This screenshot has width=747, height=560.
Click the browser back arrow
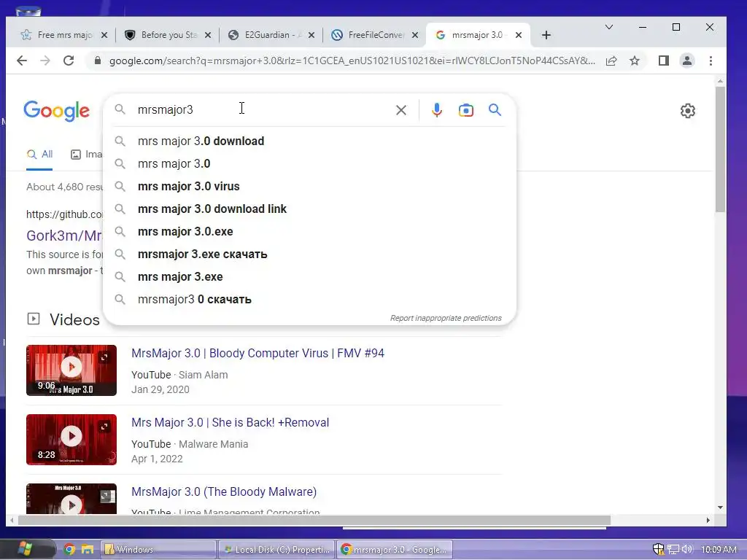click(22, 61)
